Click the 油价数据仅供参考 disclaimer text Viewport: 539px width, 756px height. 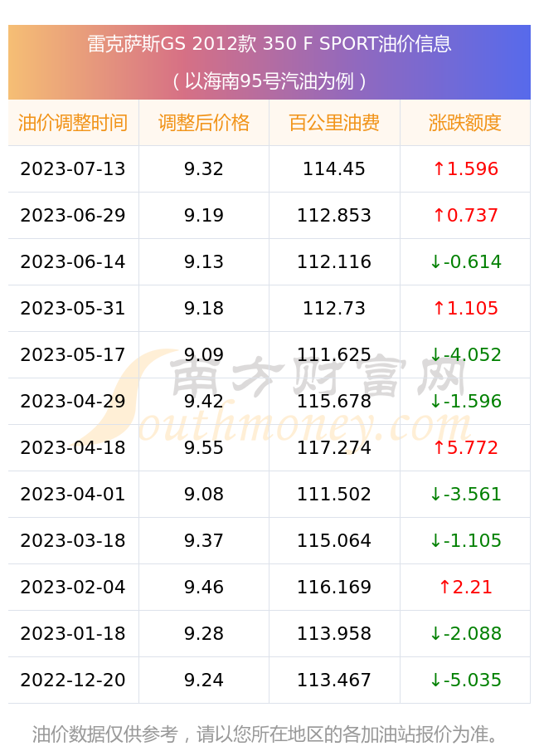(x=105, y=734)
